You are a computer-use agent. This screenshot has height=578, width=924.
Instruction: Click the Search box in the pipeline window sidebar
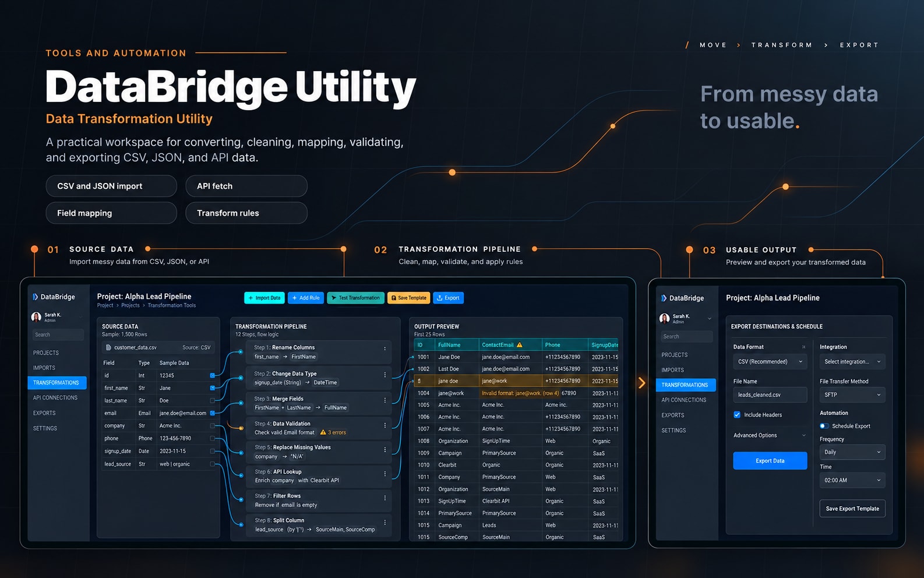58,334
